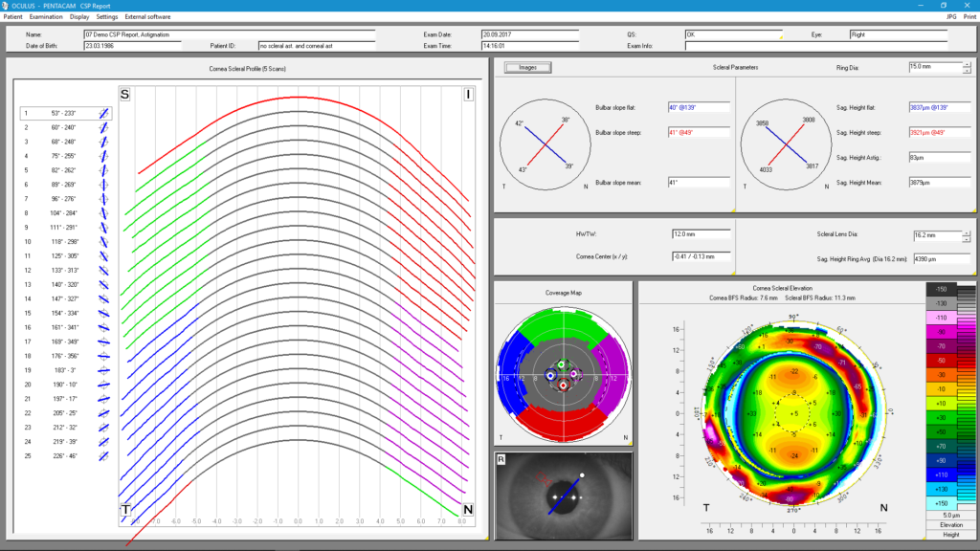Click the +150 light cyan scale swatch
This screenshot has width=980, height=551.
point(942,503)
